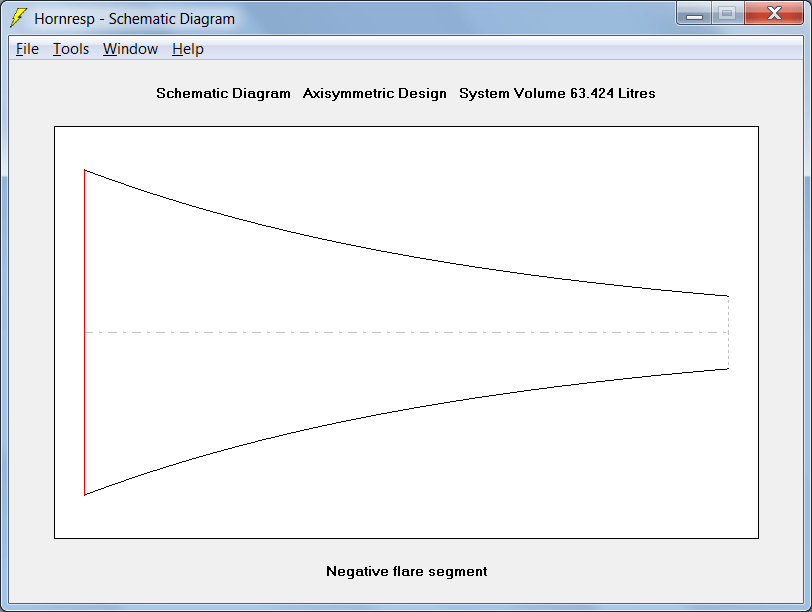Click the red horn mouth line
This screenshot has width=812, height=612.
[x=84, y=332]
